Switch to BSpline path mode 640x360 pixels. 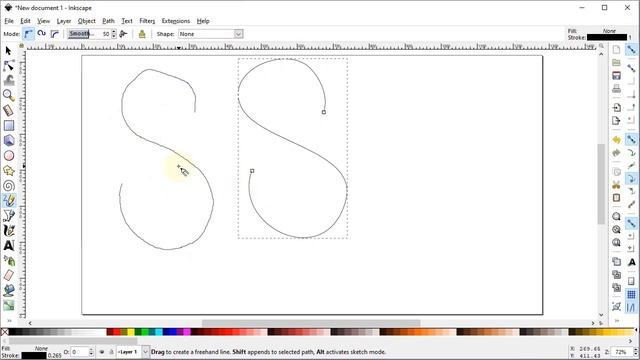pos(54,34)
